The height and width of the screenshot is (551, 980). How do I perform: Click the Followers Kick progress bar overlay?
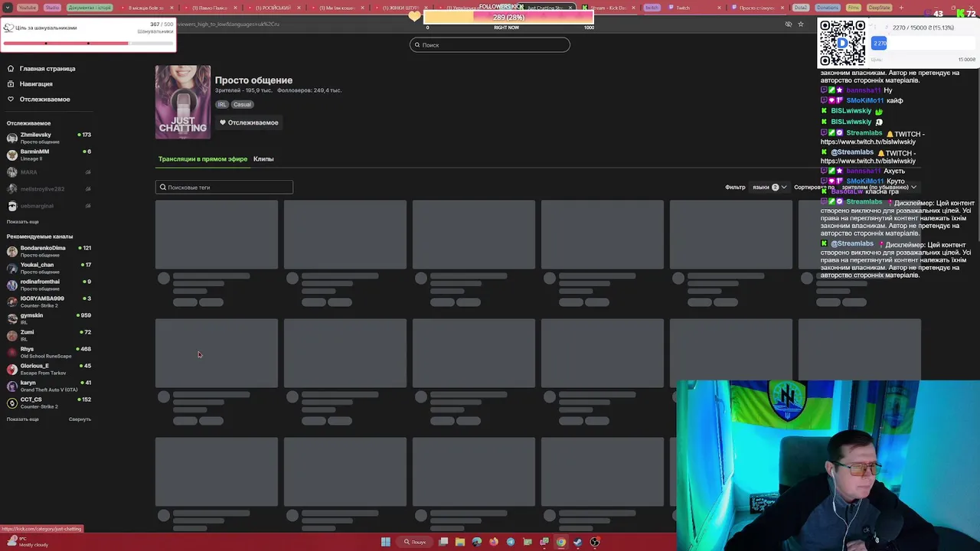click(509, 18)
